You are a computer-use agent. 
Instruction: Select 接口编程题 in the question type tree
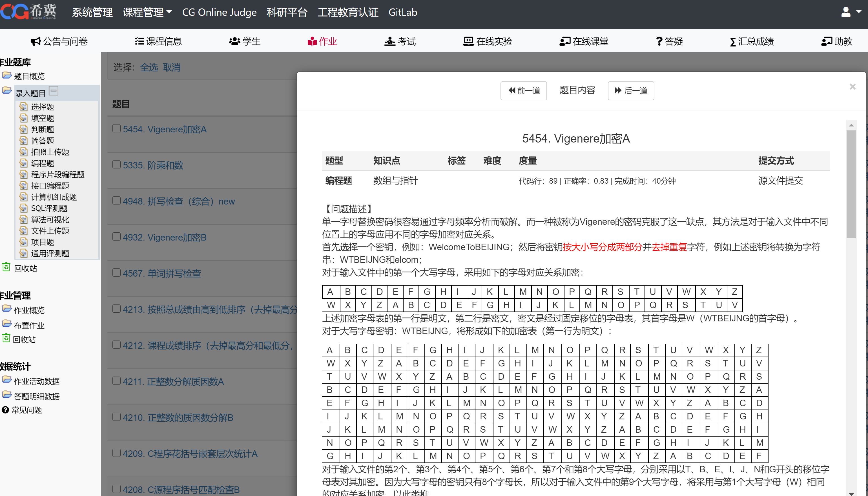[x=50, y=186]
